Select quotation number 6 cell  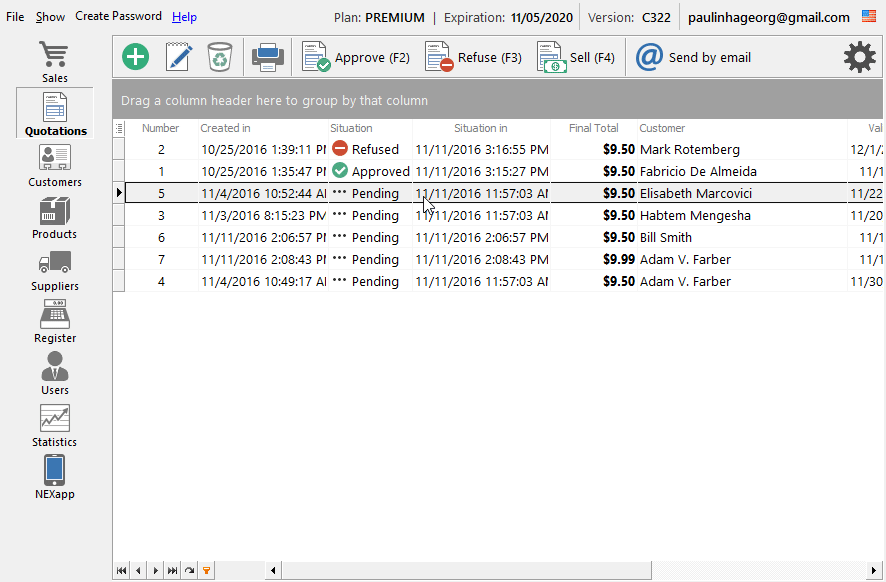(161, 237)
